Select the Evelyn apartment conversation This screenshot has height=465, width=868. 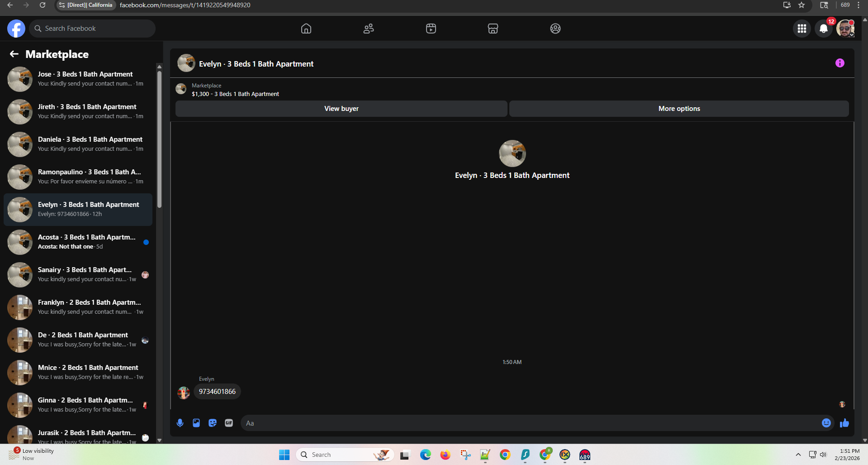tap(78, 209)
